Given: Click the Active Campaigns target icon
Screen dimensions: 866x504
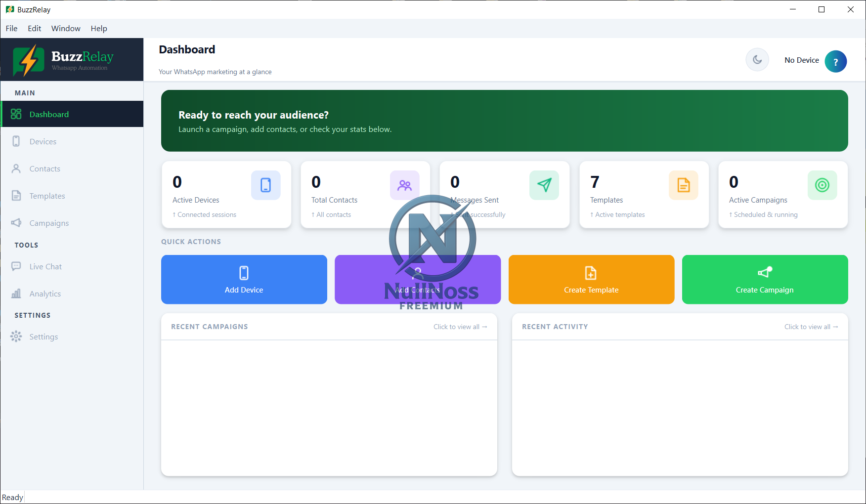Looking at the screenshot, I should pyautogui.click(x=822, y=185).
